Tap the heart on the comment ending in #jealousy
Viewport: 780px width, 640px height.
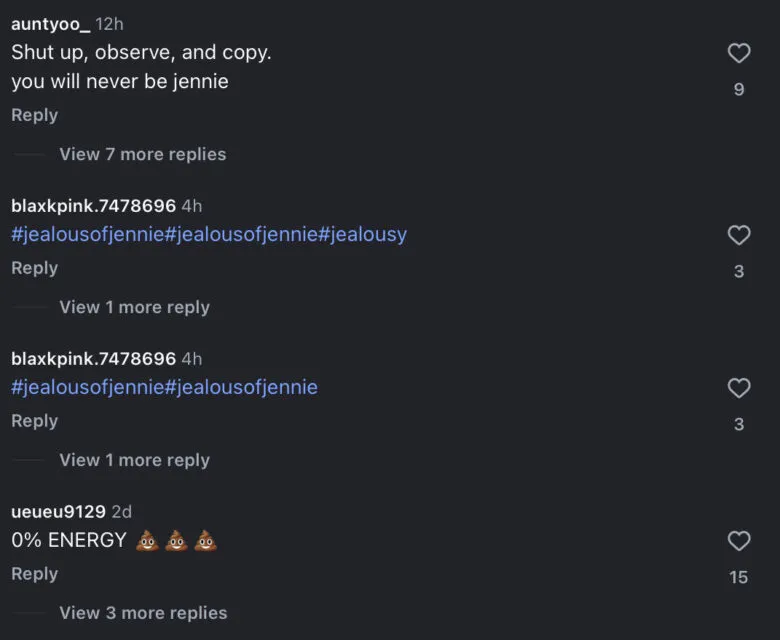(738, 236)
